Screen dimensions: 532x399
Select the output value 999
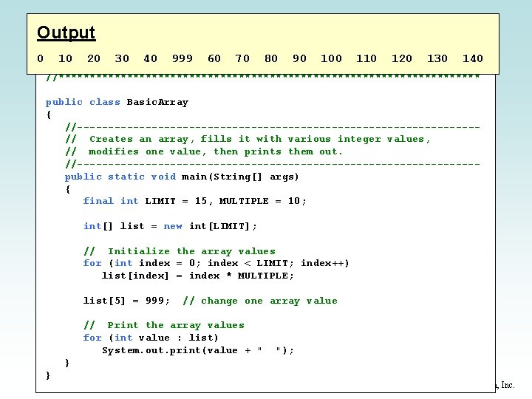[183, 58]
